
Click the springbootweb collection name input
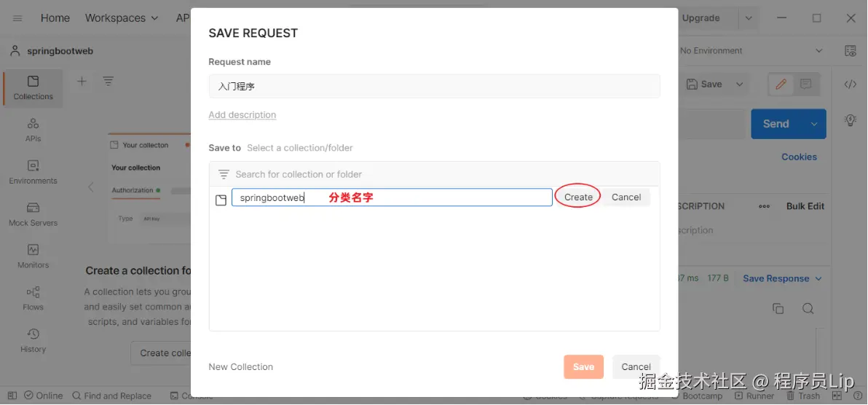tap(392, 197)
